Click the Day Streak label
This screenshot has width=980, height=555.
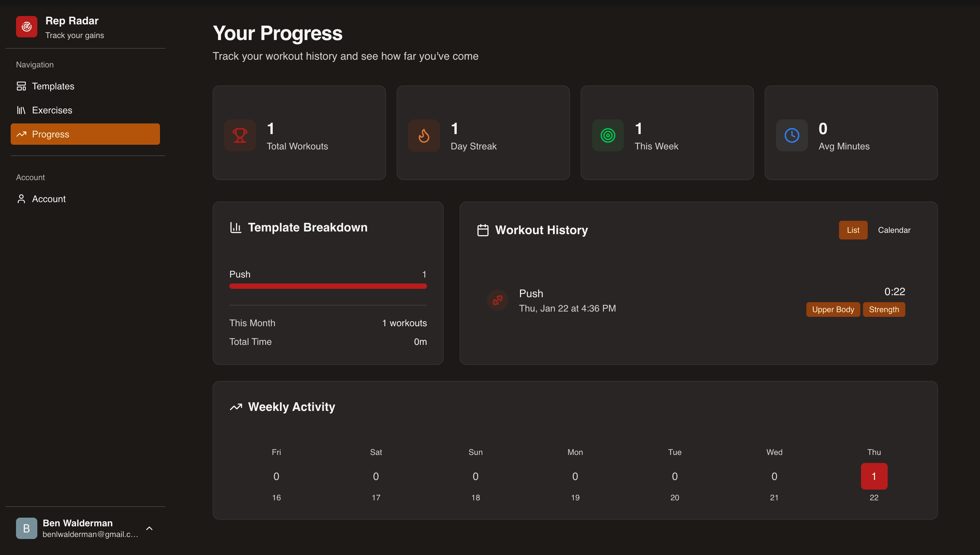473,146
